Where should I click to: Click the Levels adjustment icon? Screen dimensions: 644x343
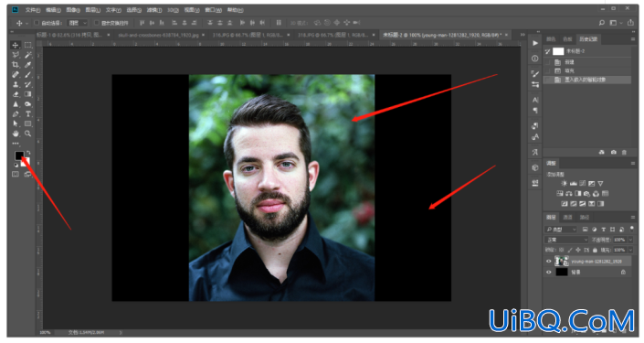[x=574, y=184]
